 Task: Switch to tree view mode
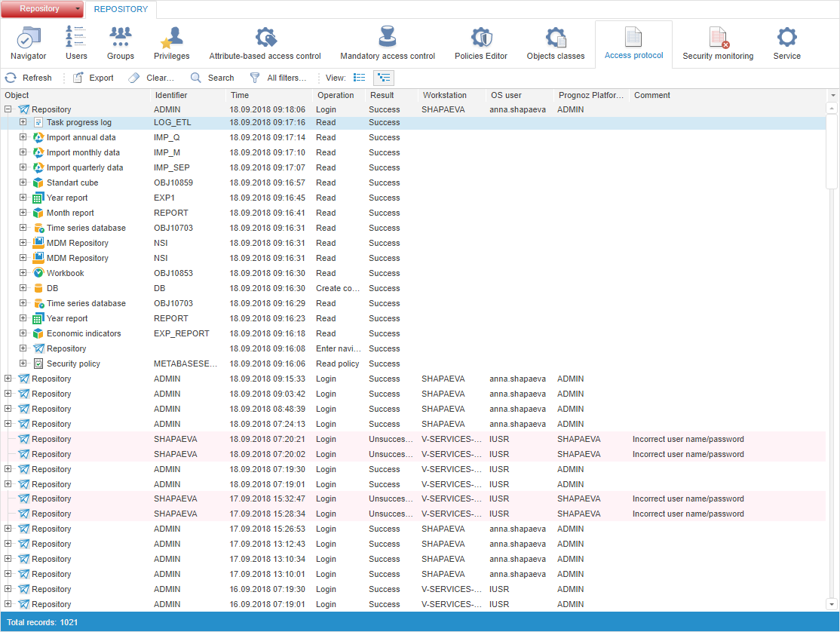pos(384,78)
